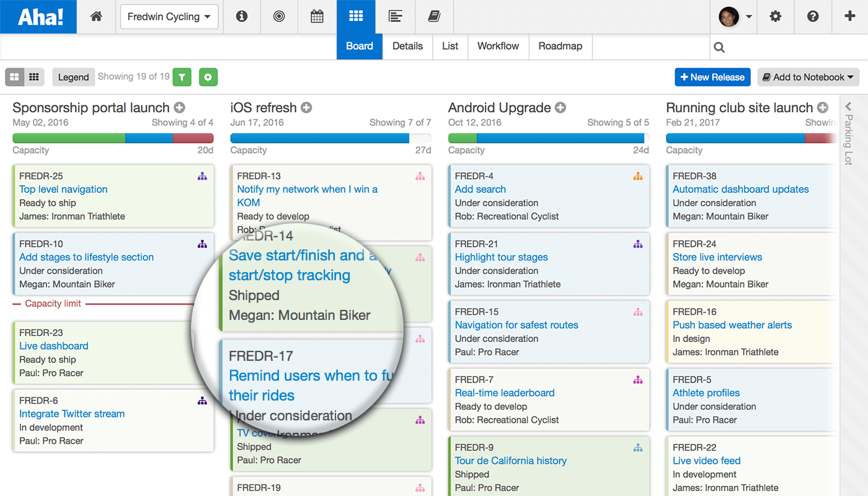Open the Add to Notebook dropdown
868x496 pixels.
808,77
